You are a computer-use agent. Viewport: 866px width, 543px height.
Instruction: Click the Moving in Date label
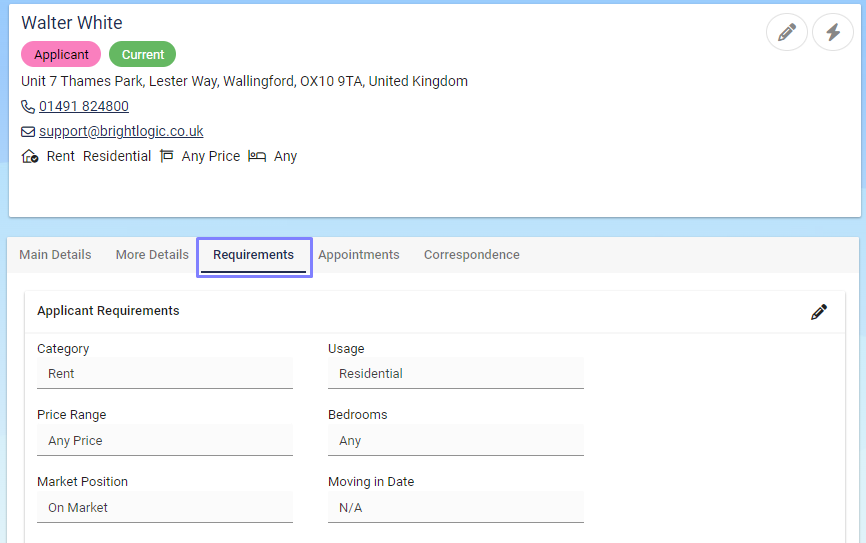tap(371, 482)
